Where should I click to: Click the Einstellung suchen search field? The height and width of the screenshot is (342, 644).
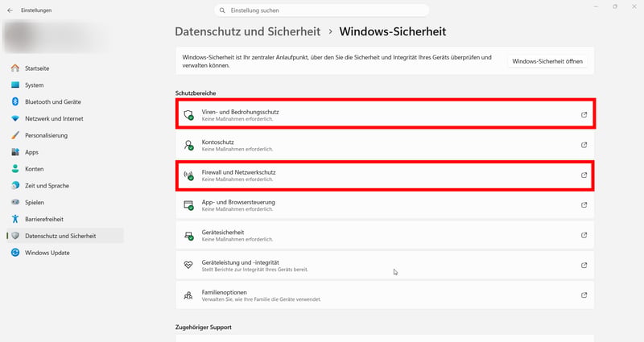coord(321,10)
